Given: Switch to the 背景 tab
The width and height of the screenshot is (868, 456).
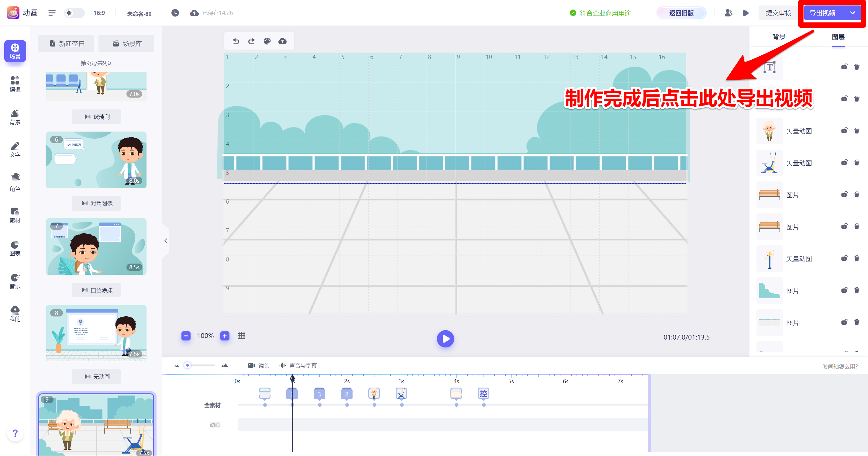Looking at the screenshot, I should [x=779, y=37].
